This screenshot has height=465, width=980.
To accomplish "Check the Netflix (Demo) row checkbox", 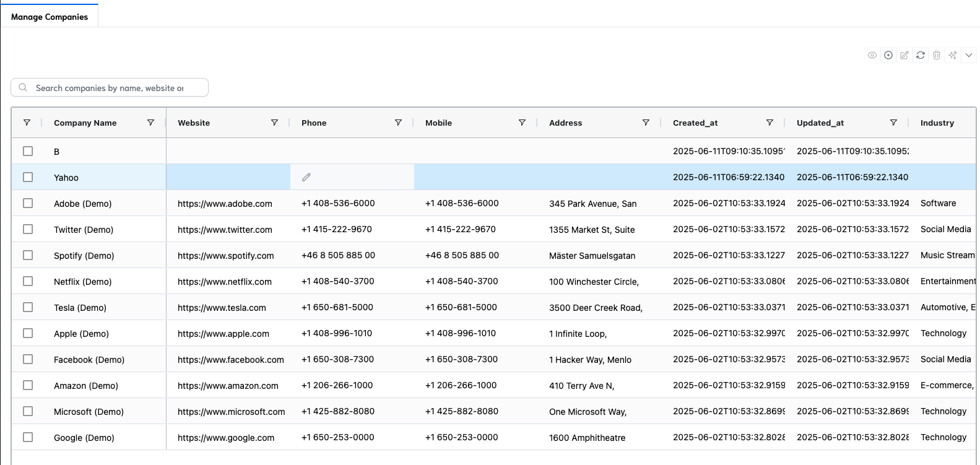I will pyautogui.click(x=28, y=281).
